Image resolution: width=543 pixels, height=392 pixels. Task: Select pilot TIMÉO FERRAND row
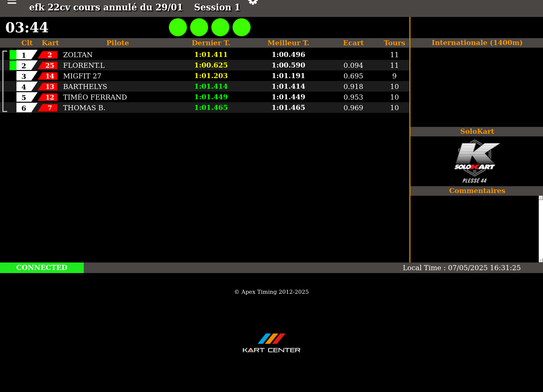[x=95, y=97]
